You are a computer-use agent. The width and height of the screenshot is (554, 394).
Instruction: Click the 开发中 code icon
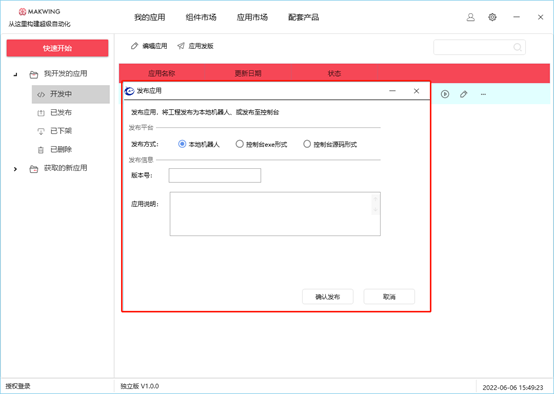click(x=41, y=94)
